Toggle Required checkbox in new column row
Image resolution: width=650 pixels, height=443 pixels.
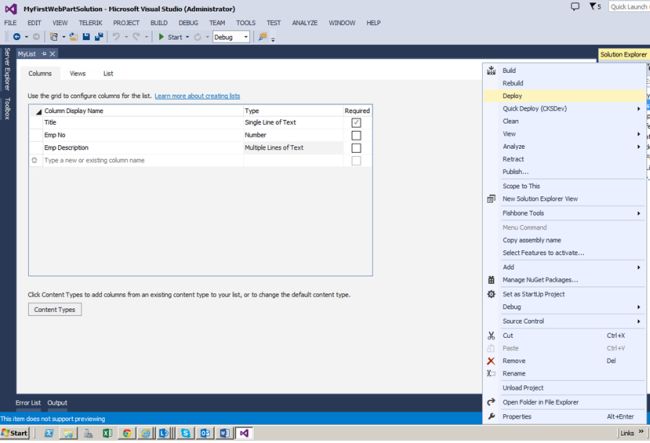point(356,161)
